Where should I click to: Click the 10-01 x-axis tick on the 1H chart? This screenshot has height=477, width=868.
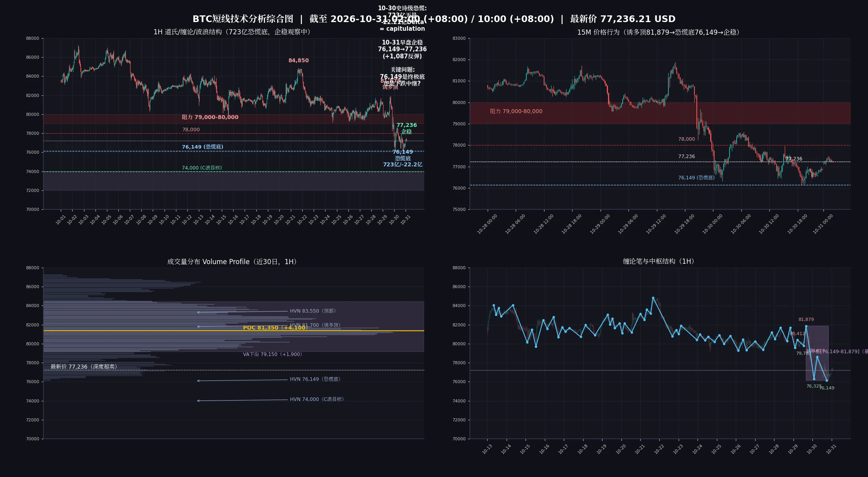click(60, 220)
